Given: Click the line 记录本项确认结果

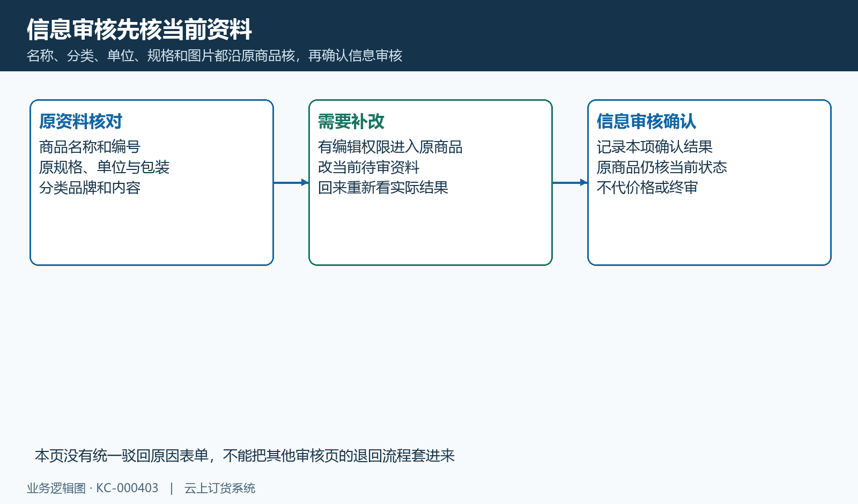Looking at the screenshot, I should point(655,147).
